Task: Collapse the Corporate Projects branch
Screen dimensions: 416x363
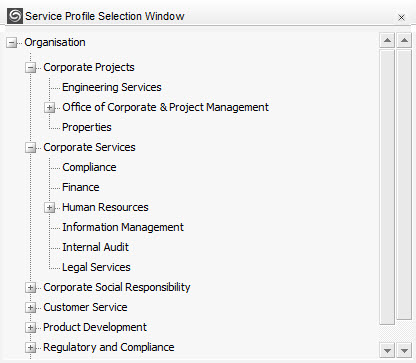Action: [30, 68]
